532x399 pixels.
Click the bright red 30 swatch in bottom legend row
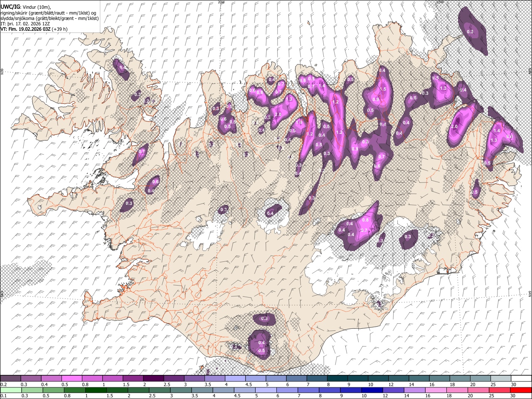click(521, 390)
